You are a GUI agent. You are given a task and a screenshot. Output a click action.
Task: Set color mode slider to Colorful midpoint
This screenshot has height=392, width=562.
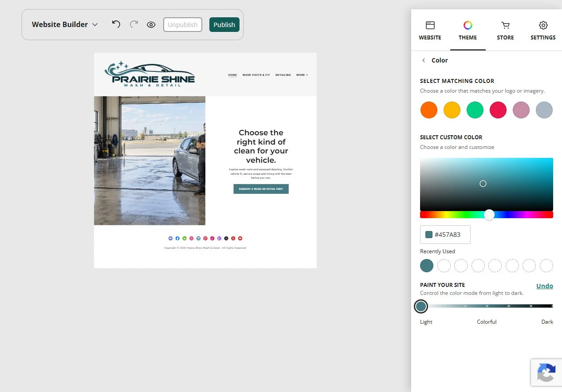click(x=487, y=306)
